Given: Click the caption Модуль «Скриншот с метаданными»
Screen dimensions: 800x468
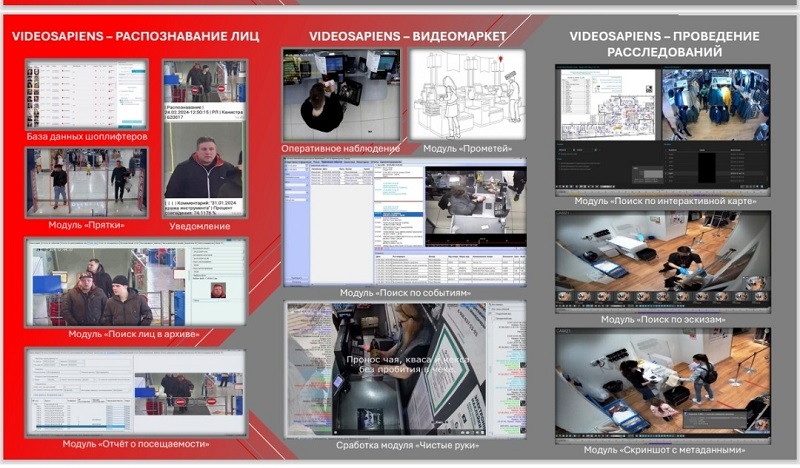Looking at the screenshot, I should click(x=664, y=450).
